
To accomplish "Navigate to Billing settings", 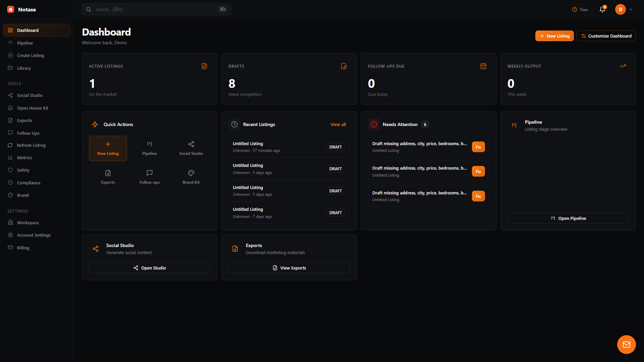I will coord(23,248).
